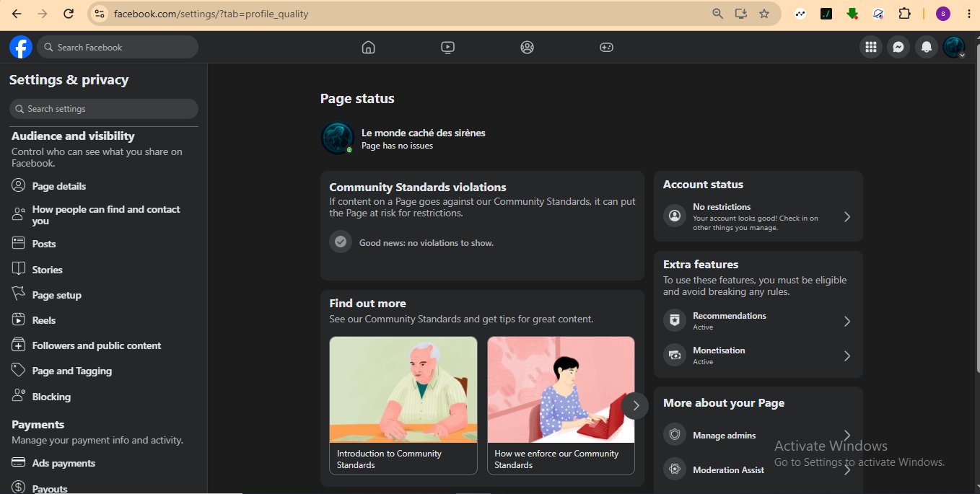Expand the Manage admins chevron
Viewport: 980px width, 494px height.
coord(847,435)
